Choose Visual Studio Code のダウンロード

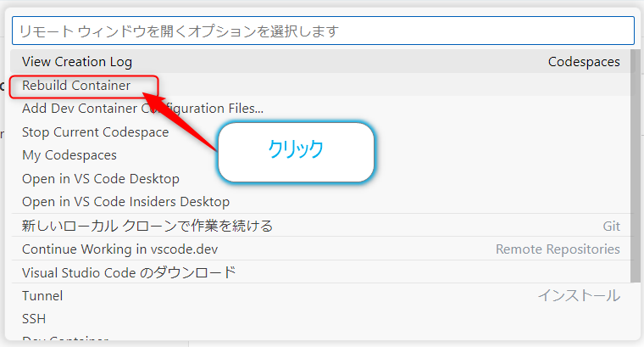[320, 272]
